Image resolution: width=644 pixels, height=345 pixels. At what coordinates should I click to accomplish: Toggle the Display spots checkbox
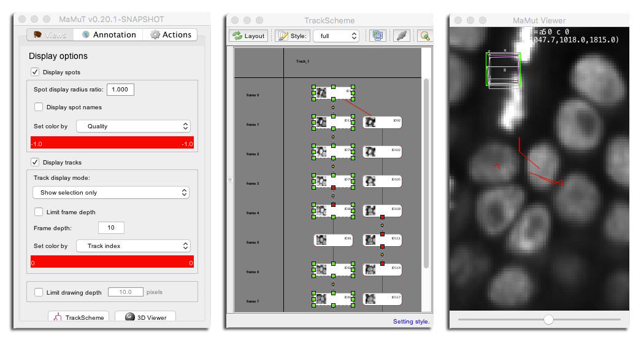click(x=35, y=72)
